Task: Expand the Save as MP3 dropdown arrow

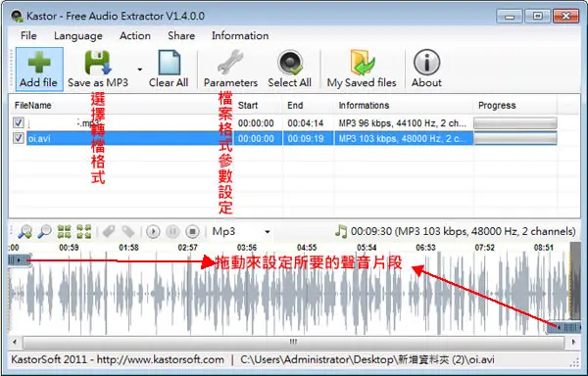Action: [140, 70]
